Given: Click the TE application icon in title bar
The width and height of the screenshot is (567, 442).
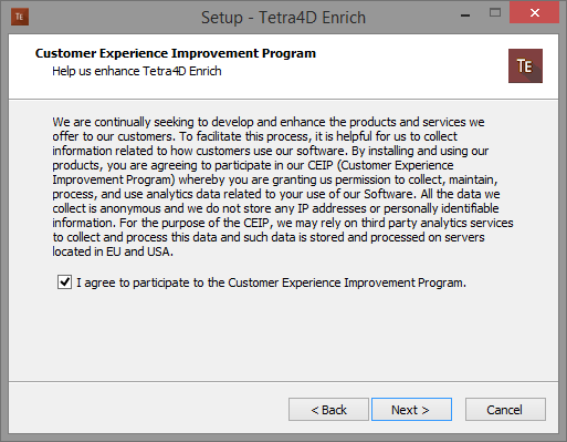Looking at the screenshot, I should coord(20,17).
